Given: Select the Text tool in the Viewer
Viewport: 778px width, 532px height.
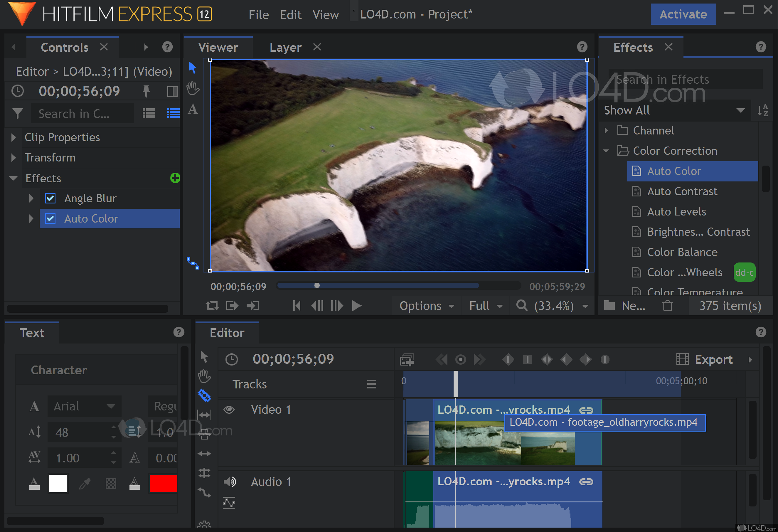Looking at the screenshot, I should click(193, 110).
